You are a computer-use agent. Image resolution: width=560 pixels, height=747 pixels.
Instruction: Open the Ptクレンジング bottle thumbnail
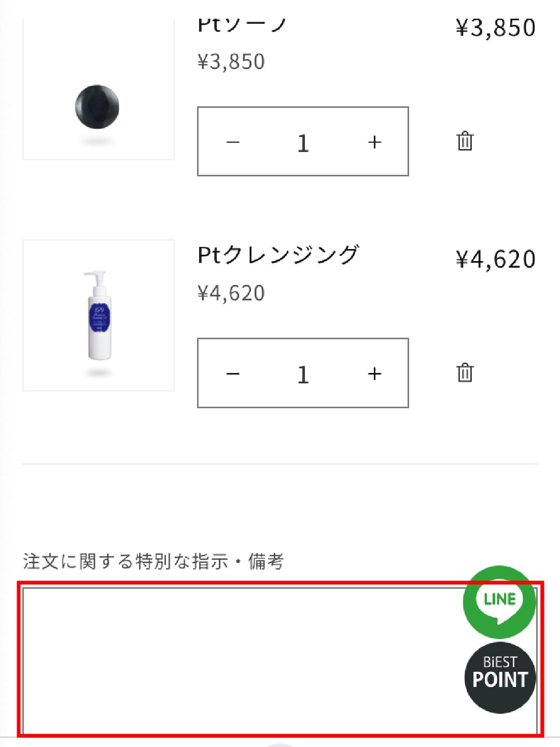[98, 315]
